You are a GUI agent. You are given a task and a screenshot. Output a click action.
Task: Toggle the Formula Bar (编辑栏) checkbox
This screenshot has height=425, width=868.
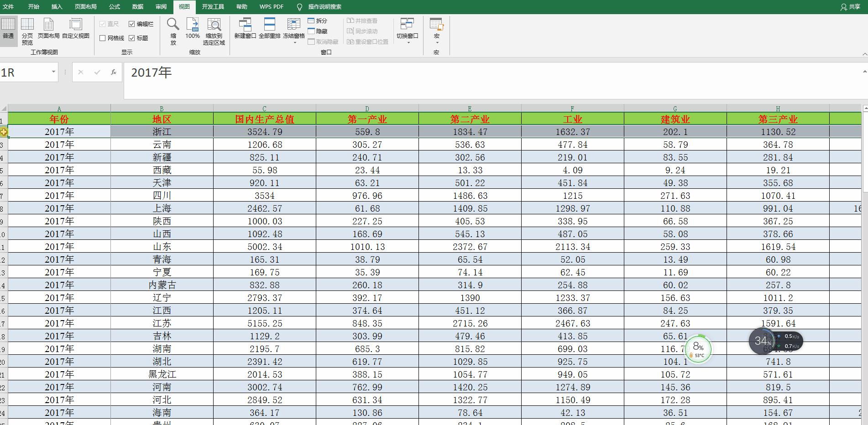[x=132, y=24]
